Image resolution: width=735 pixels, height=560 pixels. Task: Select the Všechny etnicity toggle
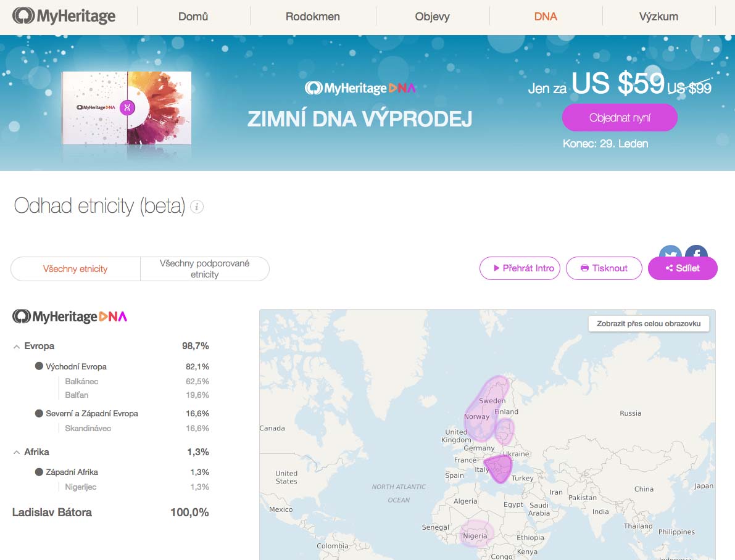pyautogui.click(x=75, y=269)
